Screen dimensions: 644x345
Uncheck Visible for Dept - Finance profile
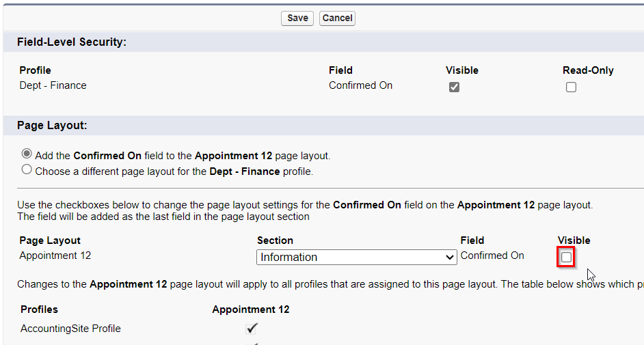point(454,87)
